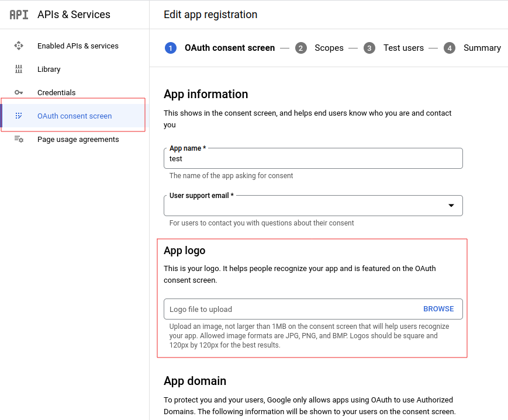
Task: Click the Library icon in sidebar
Action: [x=19, y=69]
